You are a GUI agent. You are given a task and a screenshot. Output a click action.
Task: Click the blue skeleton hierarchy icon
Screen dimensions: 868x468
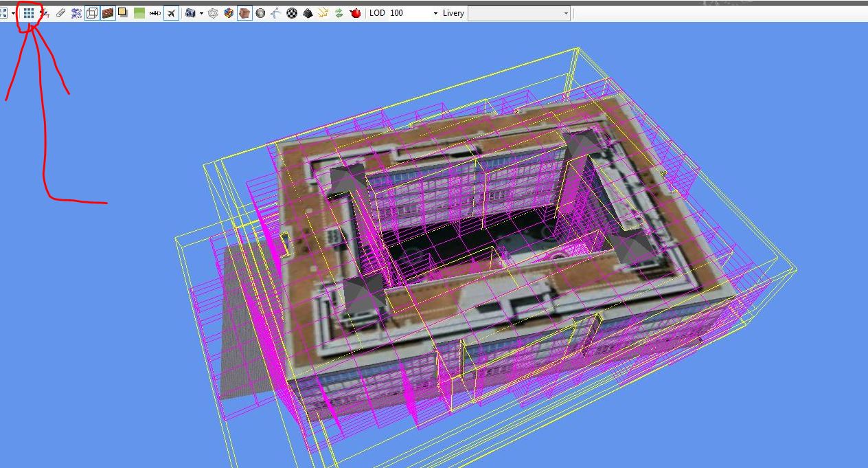click(276, 13)
